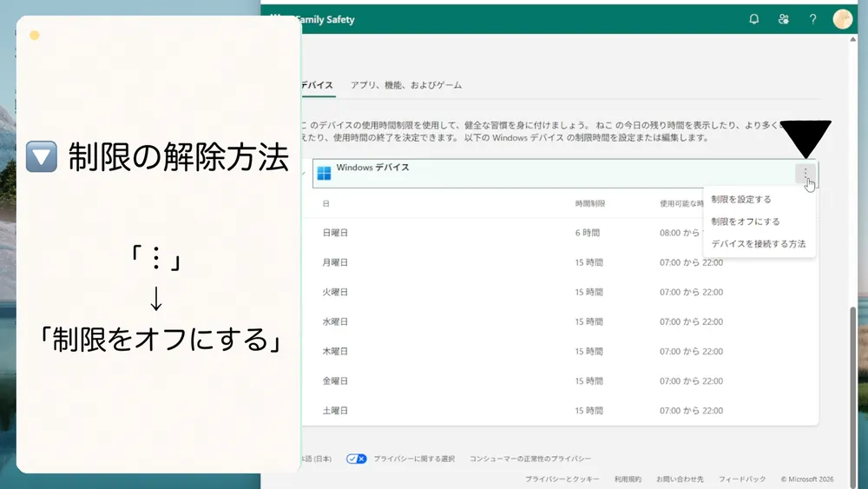This screenshot has height=489, width=868.
Task: Open お問い合わせ先 footer link
Action: click(x=680, y=479)
